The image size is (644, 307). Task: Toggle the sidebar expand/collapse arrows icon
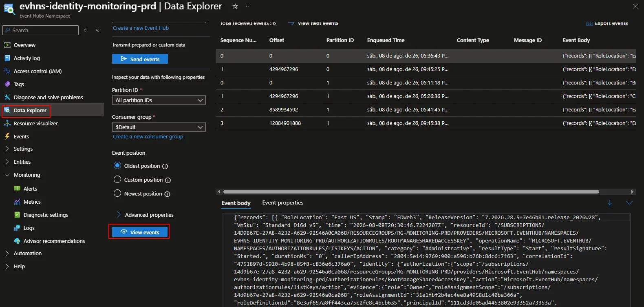pos(85,30)
